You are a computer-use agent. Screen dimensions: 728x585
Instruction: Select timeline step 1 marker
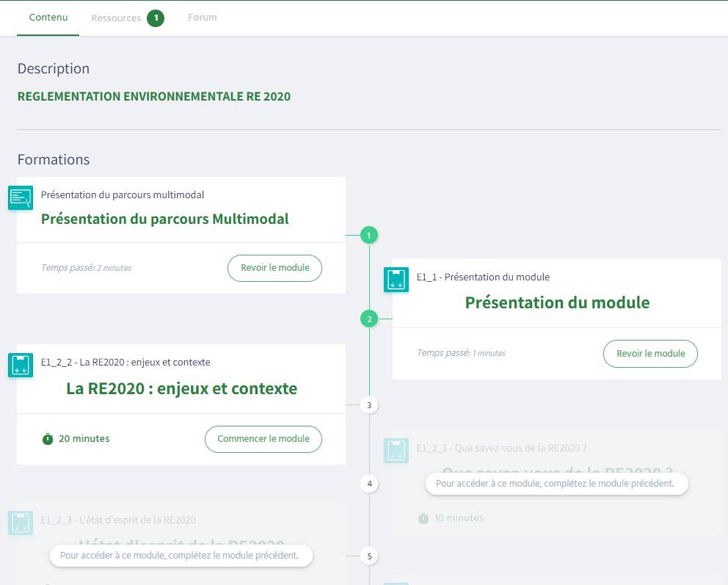[369, 236]
